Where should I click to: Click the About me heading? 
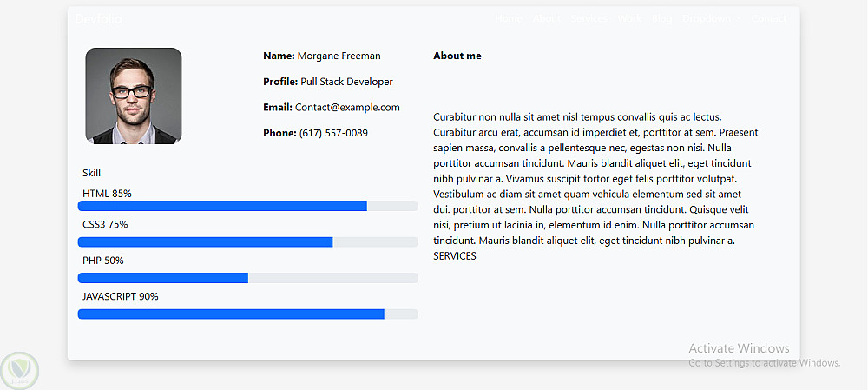pyautogui.click(x=457, y=56)
